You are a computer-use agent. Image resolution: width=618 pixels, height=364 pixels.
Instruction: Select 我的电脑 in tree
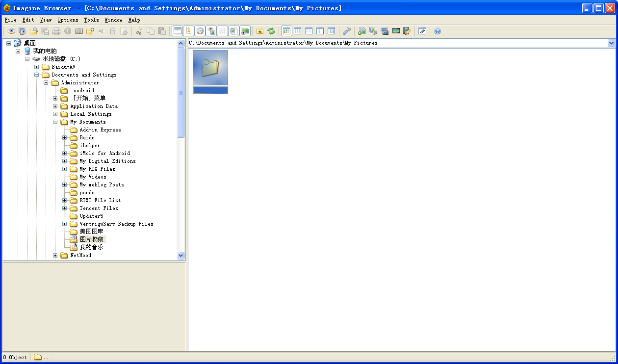coord(45,51)
